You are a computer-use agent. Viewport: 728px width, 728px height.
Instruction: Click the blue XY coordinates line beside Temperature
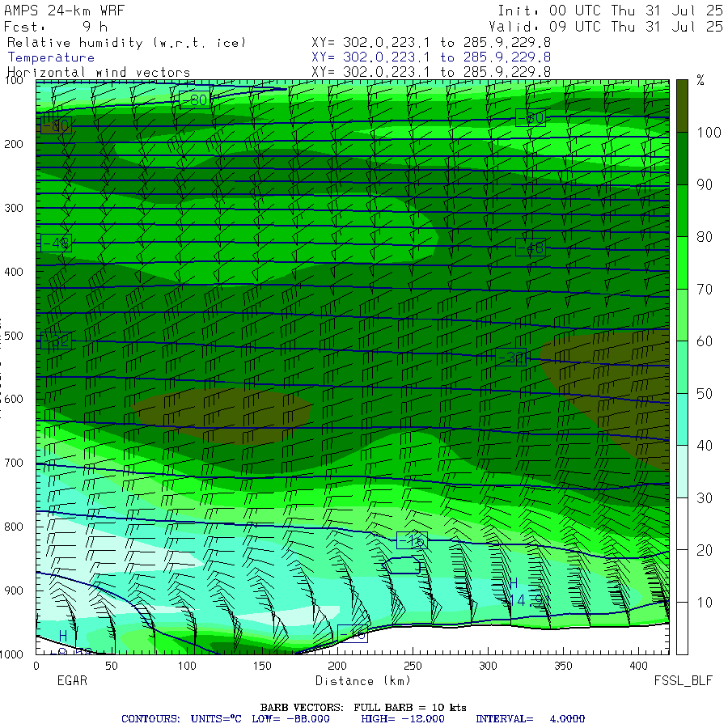431,57
